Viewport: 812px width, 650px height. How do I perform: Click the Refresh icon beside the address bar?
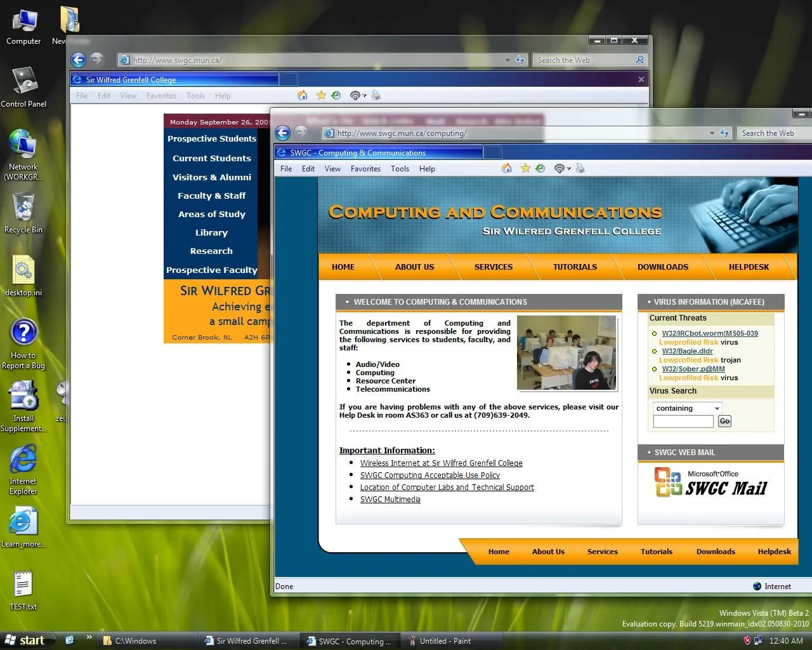coord(725,133)
